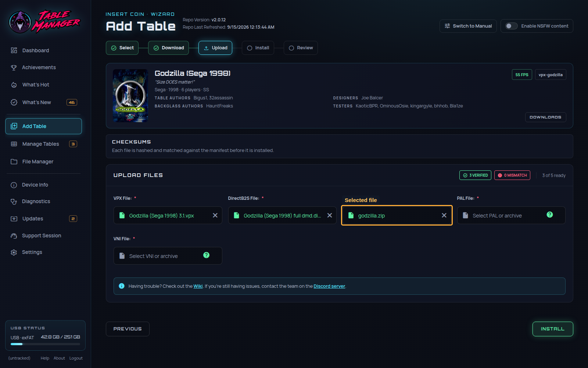Viewport: 588px width, 368px height.
Task: Go to the Select wizard step
Action: coord(122,48)
